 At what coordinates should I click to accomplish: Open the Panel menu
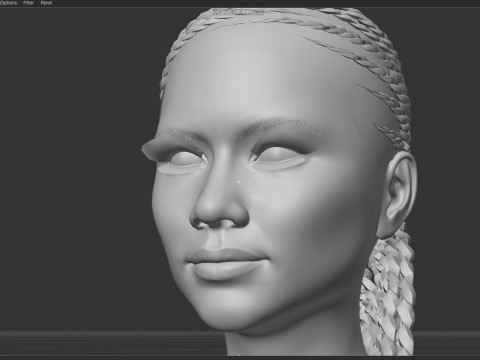46,3
